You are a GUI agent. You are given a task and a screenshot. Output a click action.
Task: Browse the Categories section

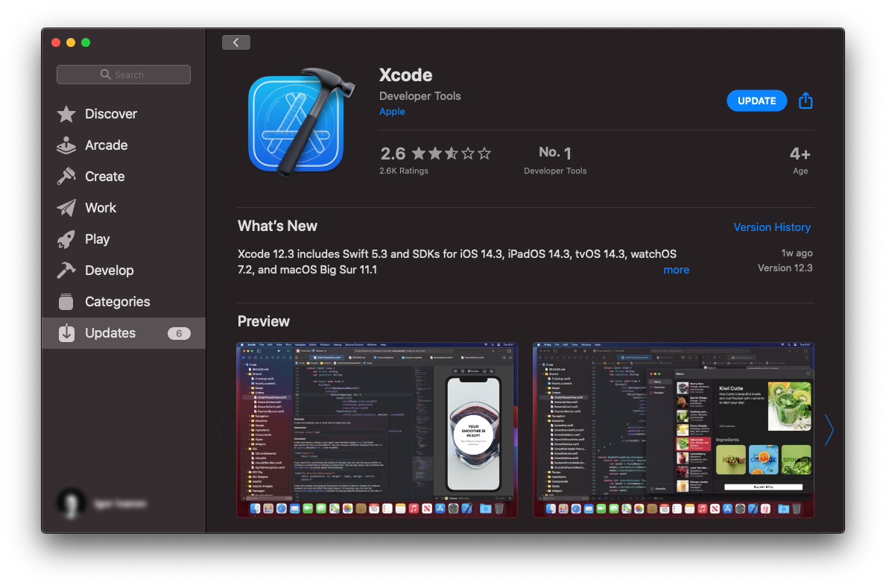[x=117, y=301]
